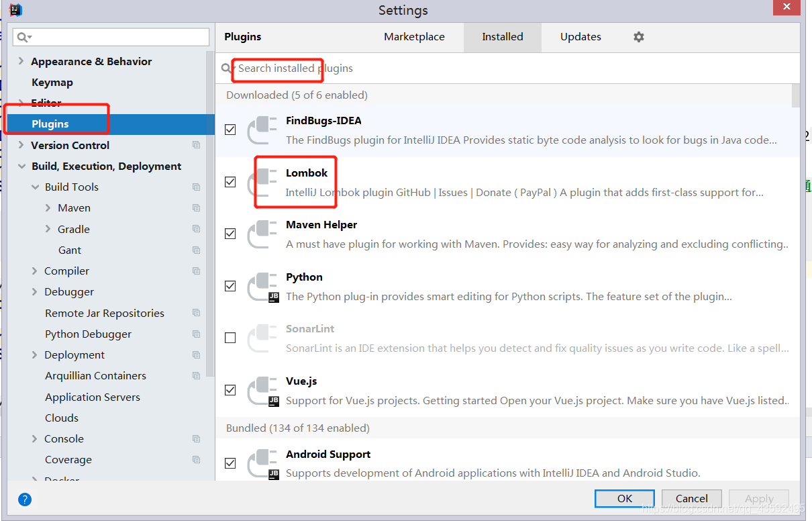Uncheck the Maven Helper plugin
Viewport: 812px width, 521px height.
(x=230, y=234)
